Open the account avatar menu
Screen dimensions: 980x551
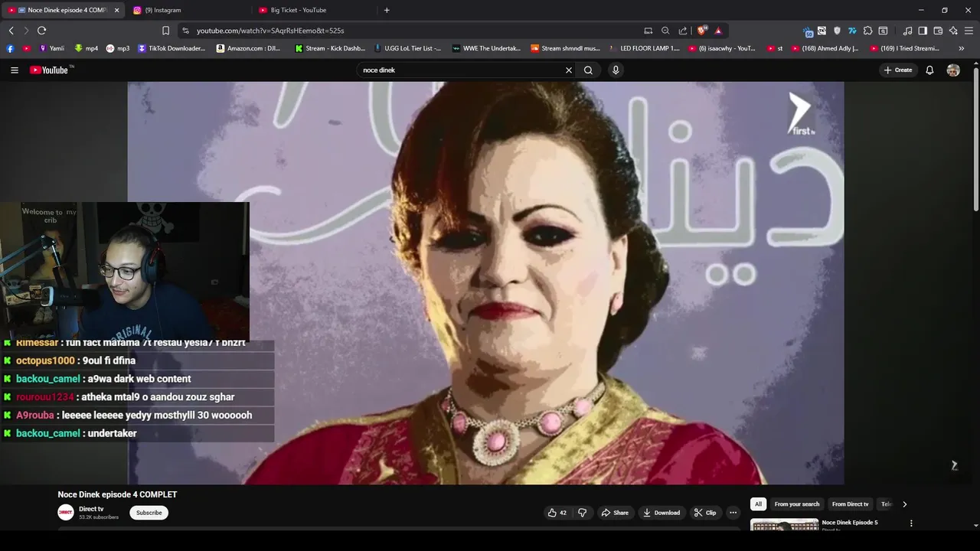(953, 70)
